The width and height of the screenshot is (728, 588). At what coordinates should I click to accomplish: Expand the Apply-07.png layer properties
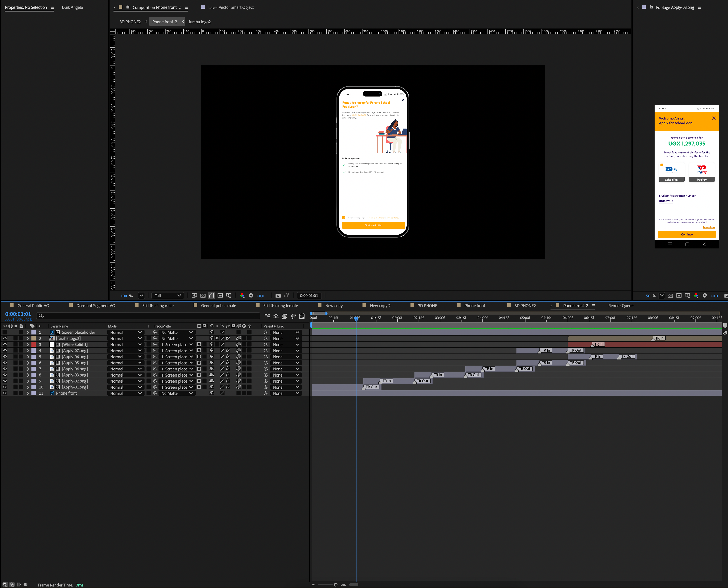28,351
